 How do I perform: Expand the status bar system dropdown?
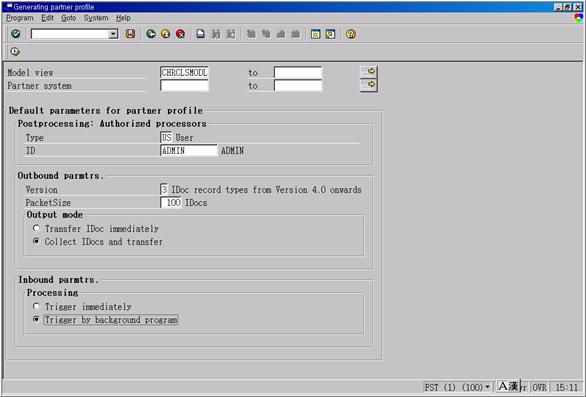tap(487, 387)
